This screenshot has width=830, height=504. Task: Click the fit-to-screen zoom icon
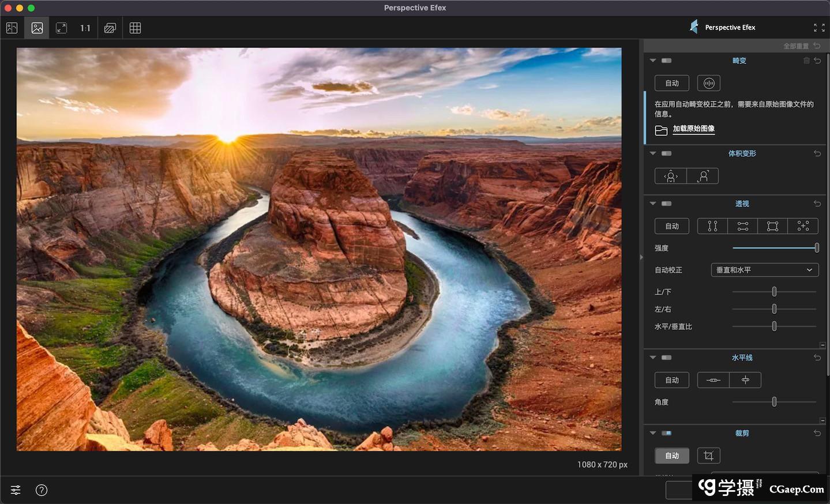click(61, 28)
